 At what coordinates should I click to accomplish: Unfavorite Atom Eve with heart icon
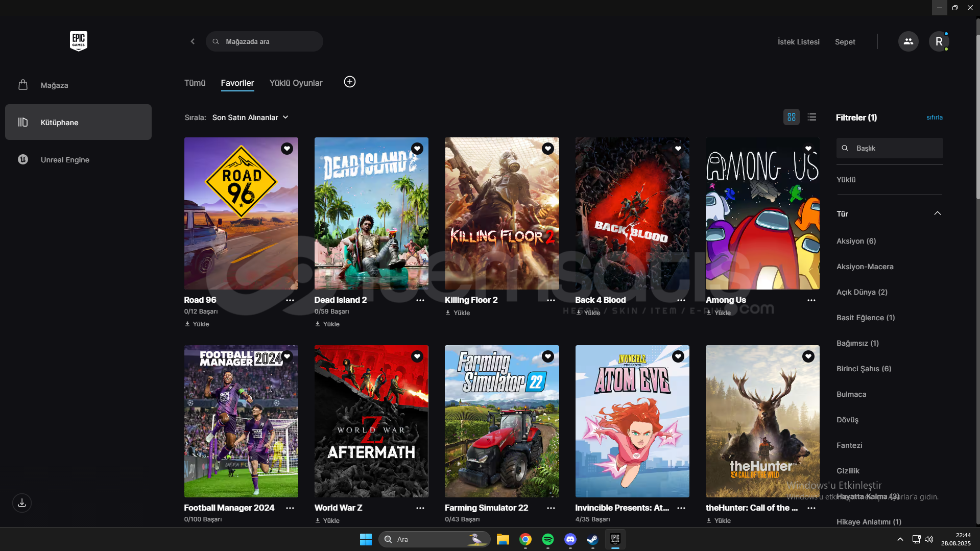(678, 356)
